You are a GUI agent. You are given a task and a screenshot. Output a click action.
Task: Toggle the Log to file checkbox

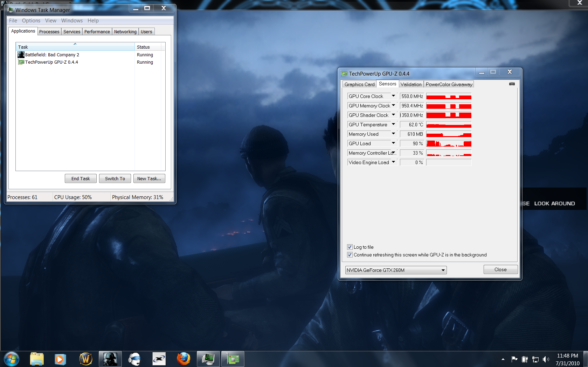(x=350, y=247)
